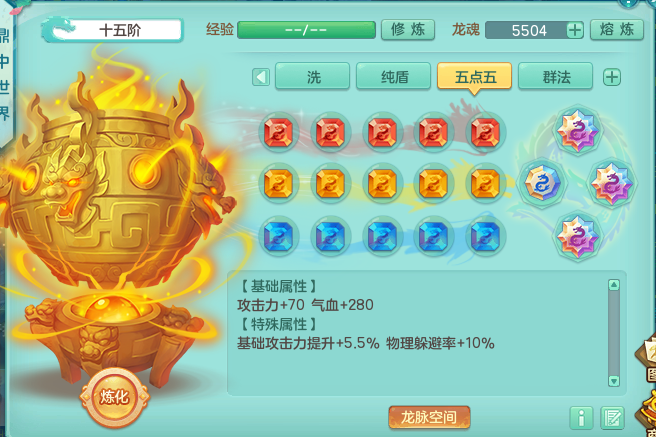This screenshot has width=656, height=437.
Task: Click the first red dragon gem
Action: 279,132
